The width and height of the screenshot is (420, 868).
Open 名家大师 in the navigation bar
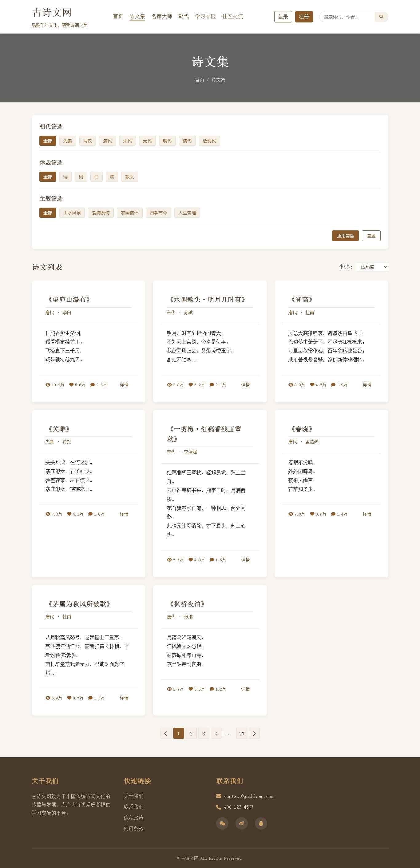coord(162,17)
